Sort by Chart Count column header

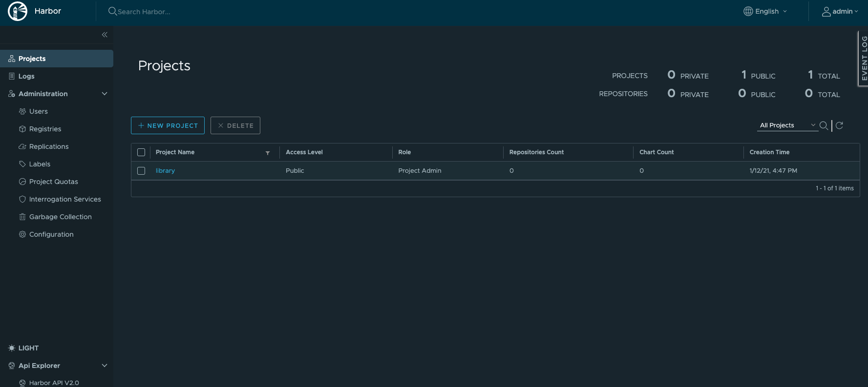pos(656,152)
